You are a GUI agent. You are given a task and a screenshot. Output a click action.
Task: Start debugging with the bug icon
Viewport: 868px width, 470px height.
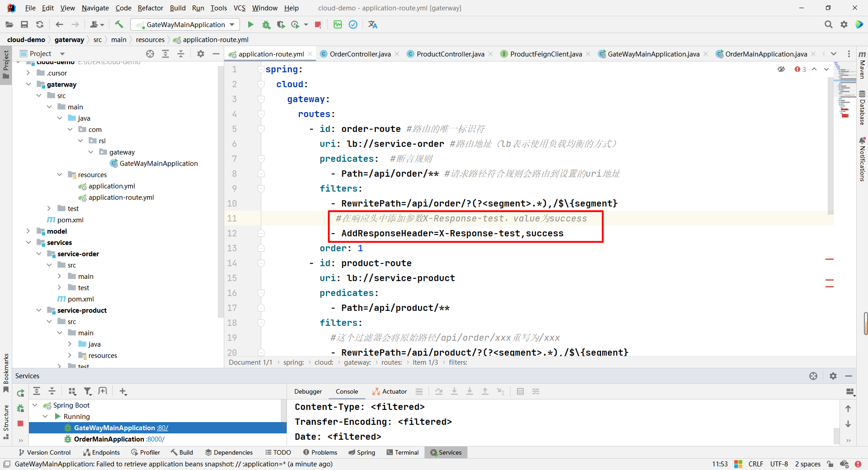point(266,24)
